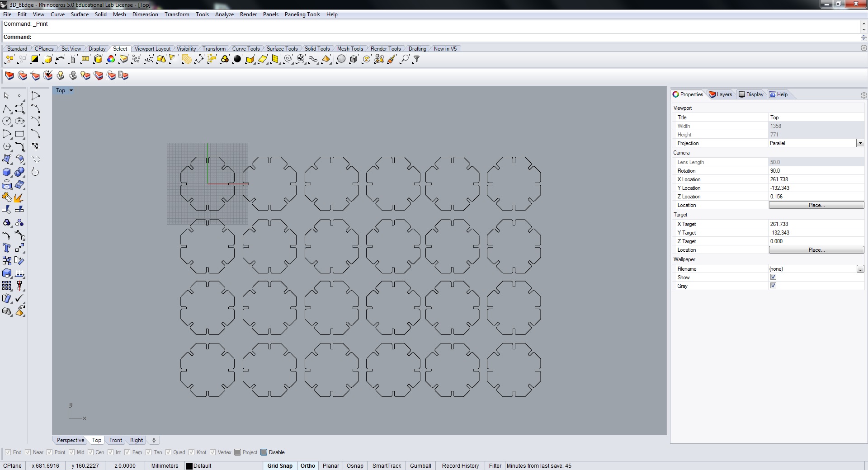
Task: Open the Paneling Tools menu
Action: point(302,14)
